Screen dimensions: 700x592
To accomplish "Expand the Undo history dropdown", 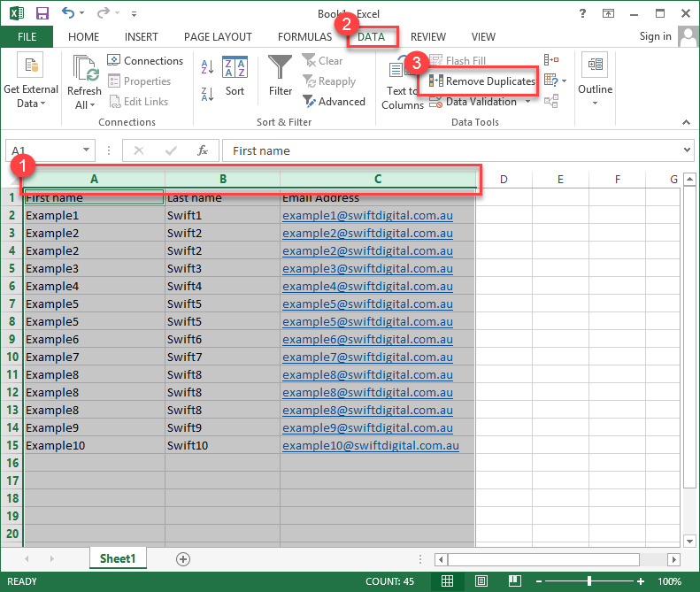I will (82, 13).
